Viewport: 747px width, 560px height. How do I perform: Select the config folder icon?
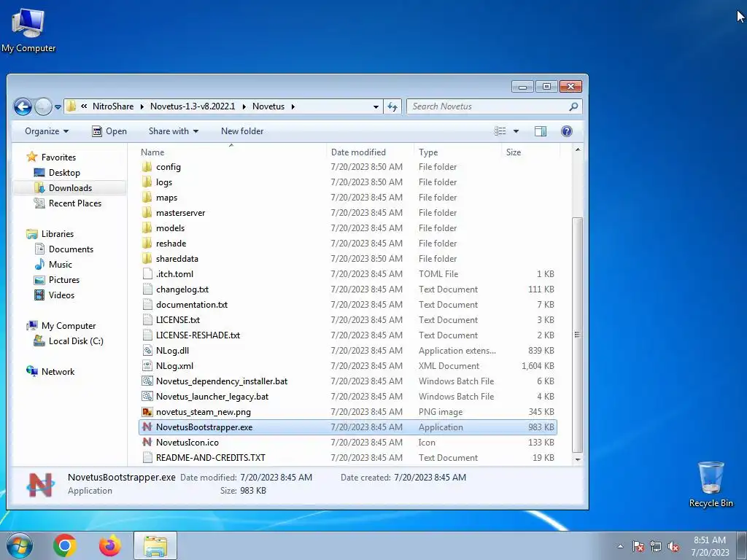pyautogui.click(x=147, y=167)
